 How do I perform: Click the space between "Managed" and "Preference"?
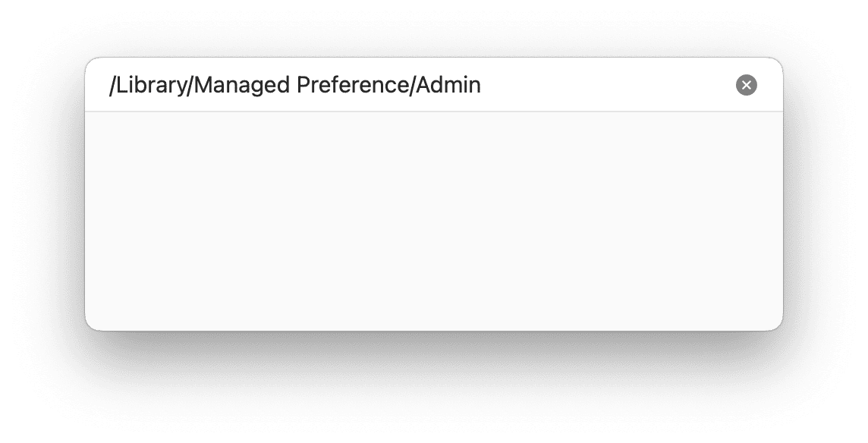pyautogui.click(x=294, y=85)
